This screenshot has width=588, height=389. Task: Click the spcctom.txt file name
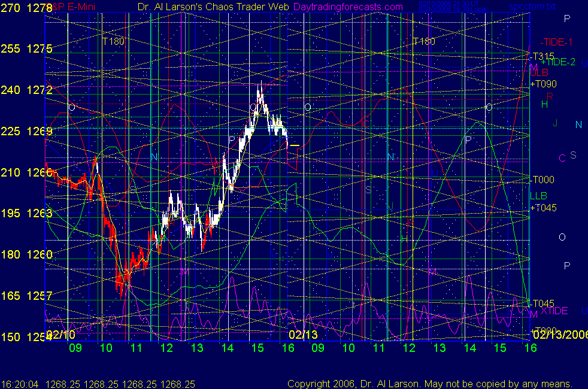coord(532,7)
